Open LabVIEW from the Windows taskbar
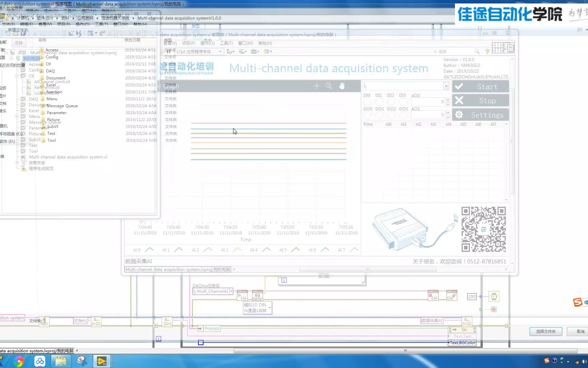 (102, 361)
